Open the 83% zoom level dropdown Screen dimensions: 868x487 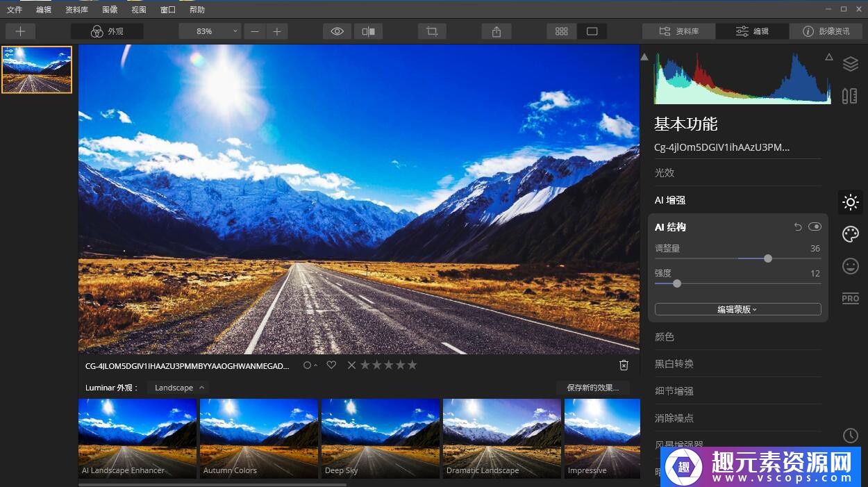point(210,31)
